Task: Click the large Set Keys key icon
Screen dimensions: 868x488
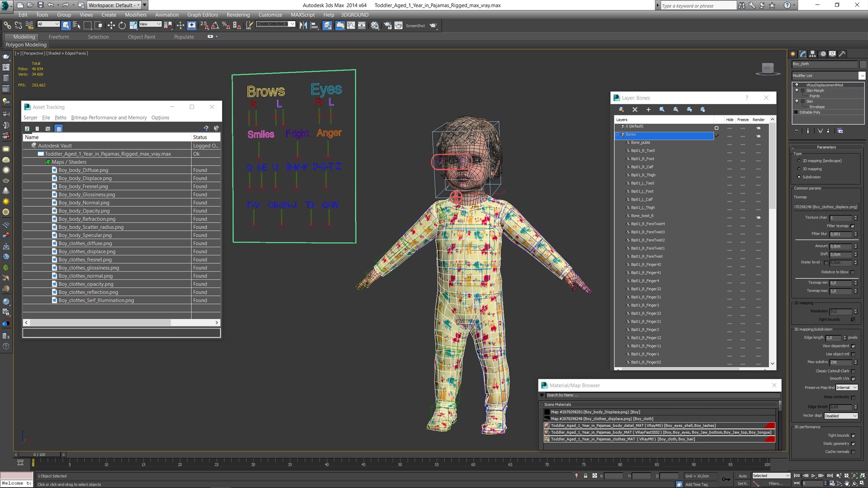Action: pos(726,479)
